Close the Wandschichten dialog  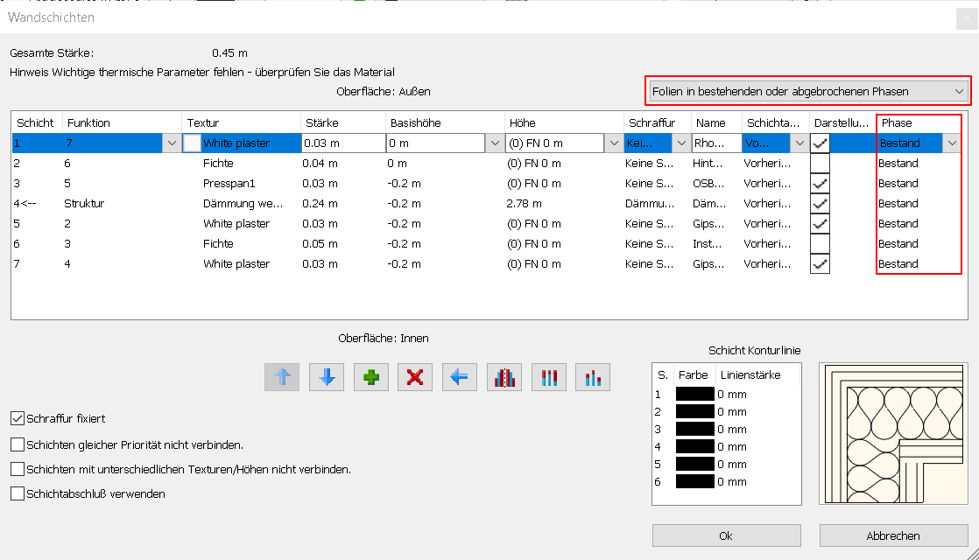point(967,18)
